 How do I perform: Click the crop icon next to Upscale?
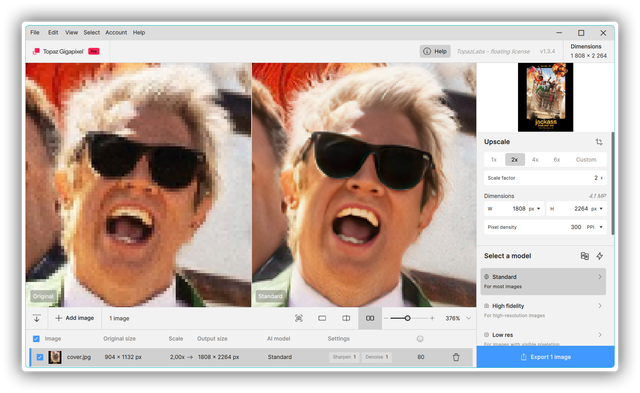(x=599, y=142)
